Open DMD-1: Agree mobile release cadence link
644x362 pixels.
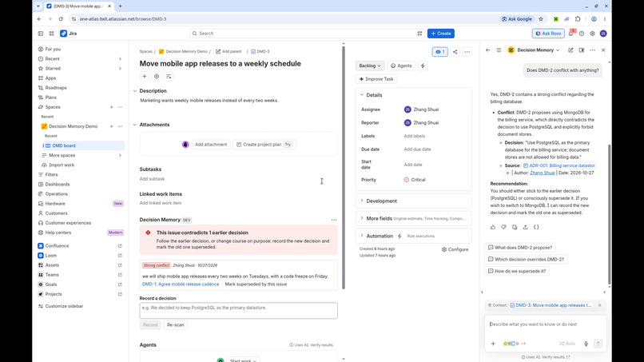pos(181,284)
